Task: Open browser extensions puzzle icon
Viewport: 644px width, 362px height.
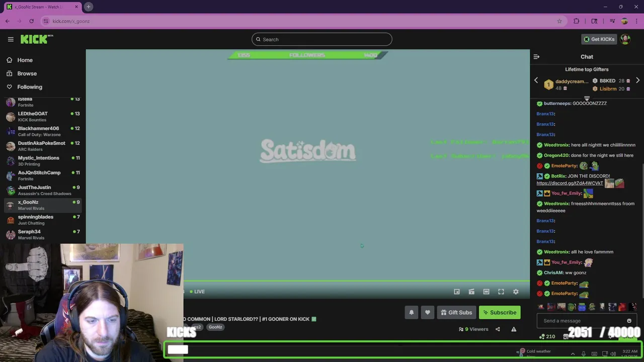Action: pos(577,21)
